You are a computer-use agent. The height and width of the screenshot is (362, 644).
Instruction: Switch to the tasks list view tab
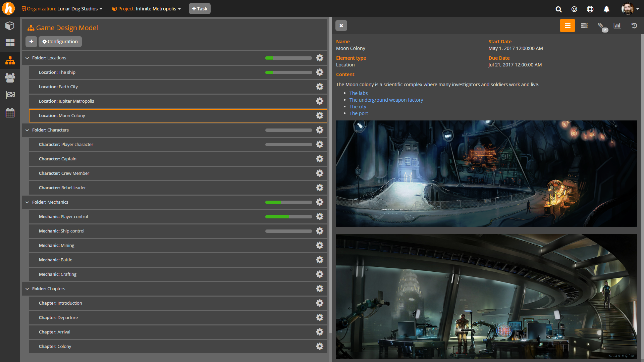click(584, 25)
